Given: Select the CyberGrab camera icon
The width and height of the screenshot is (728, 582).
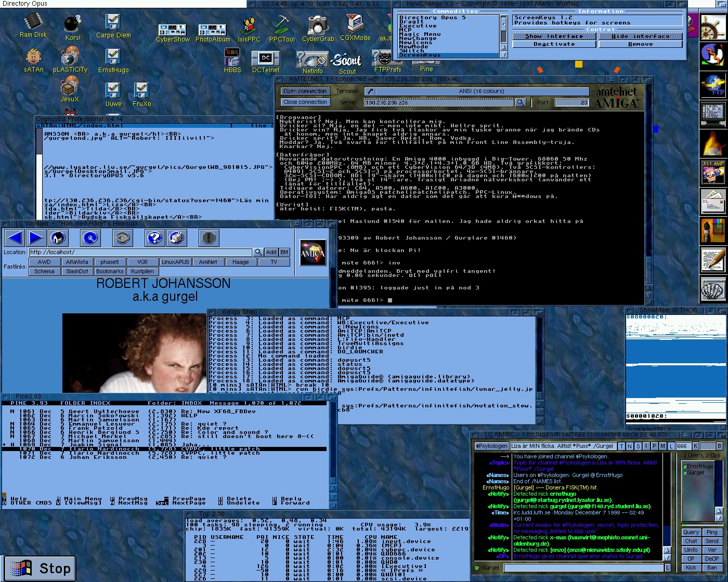Looking at the screenshot, I should pos(318,29).
